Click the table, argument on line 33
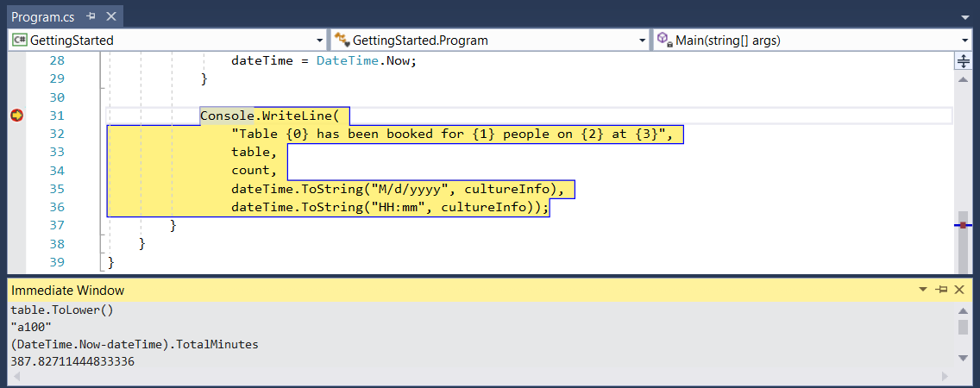The height and width of the screenshot is (388, 980). click(x=254, y=152)
